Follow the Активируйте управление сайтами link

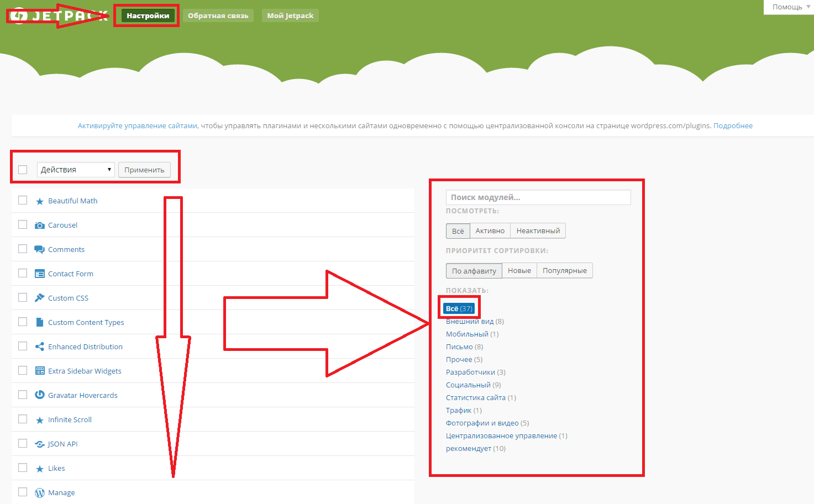click(138, 126)
